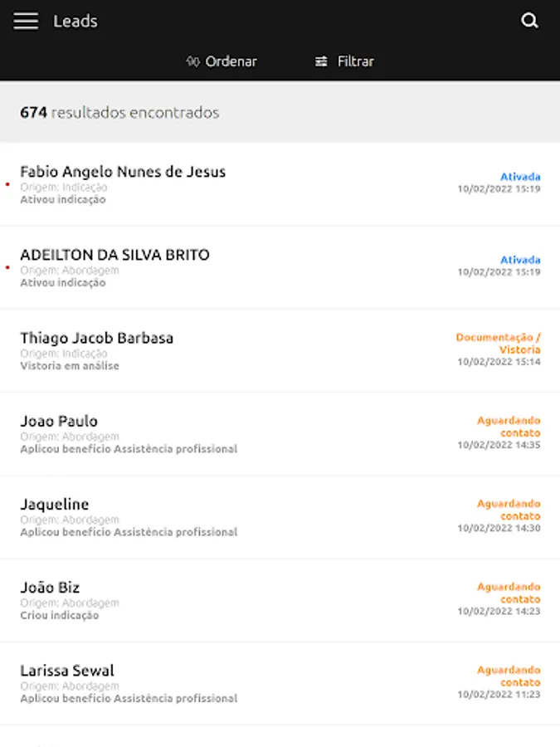Viewport: 560px width, 747px height.
Task: Click Ativada status of Fabio Angelo
Action: (520, 177)
